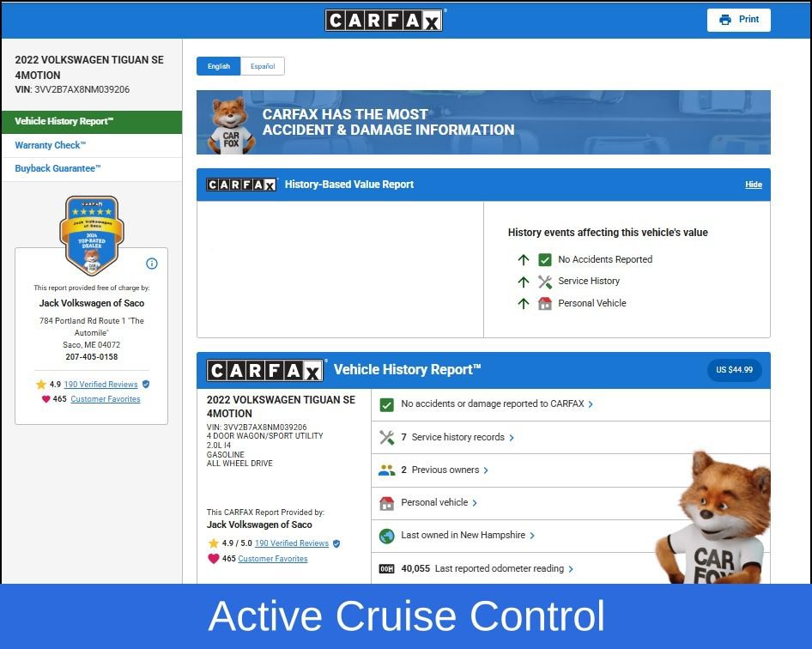Click the odometer reading icon
This screenshot has width=812, height=649.
(386, 568)
